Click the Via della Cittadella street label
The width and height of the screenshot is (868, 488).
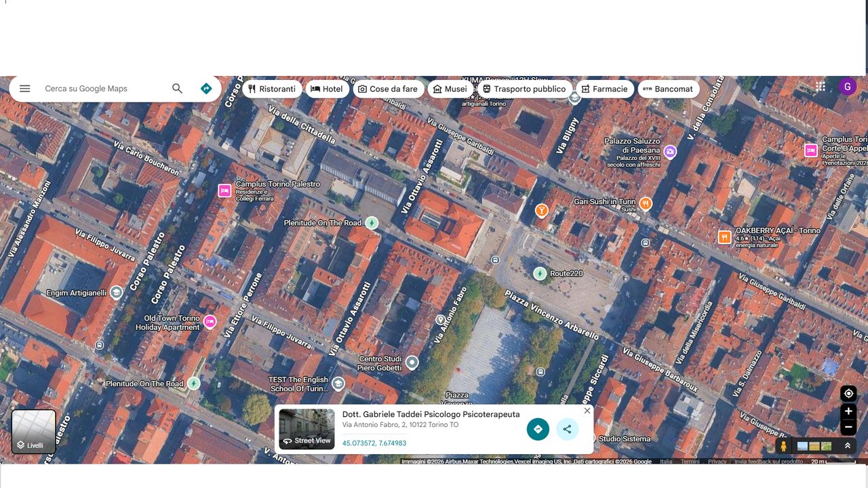(302, 124)
